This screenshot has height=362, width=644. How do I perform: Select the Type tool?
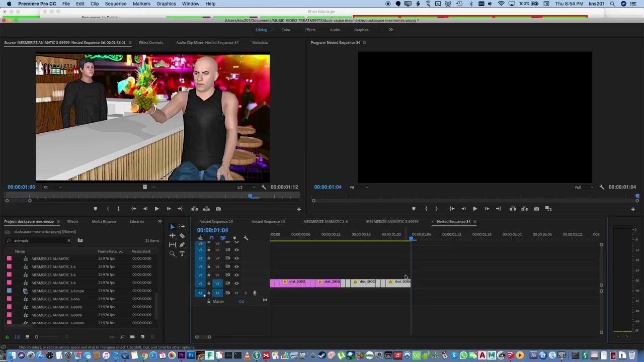[x=182, y=254]
